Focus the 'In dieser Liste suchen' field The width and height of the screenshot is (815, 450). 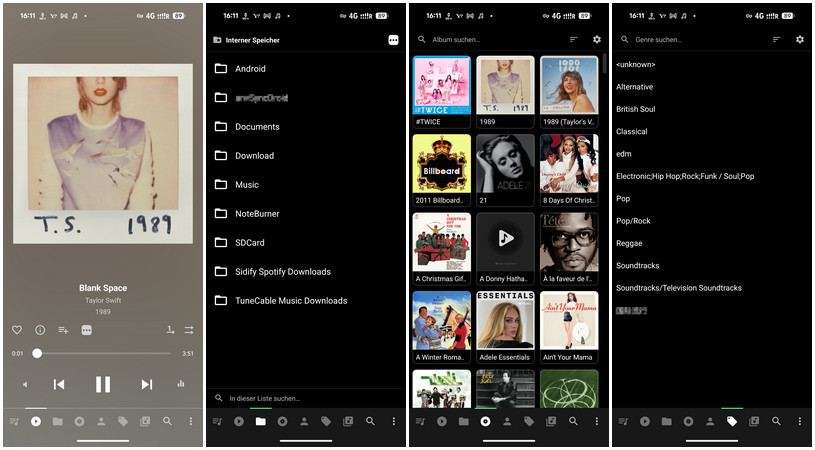pyautogui.click(x=306, y=399)
